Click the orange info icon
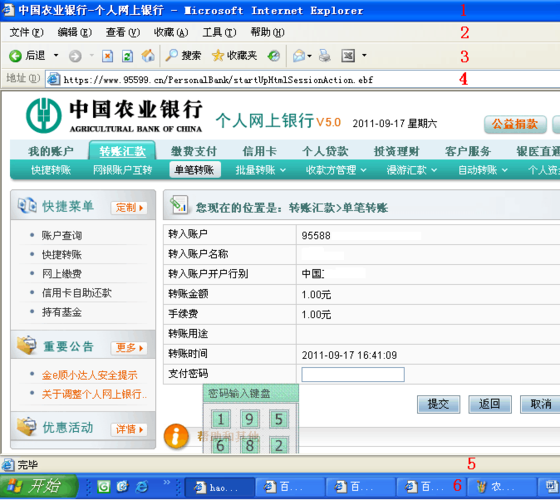 point(176,436)
